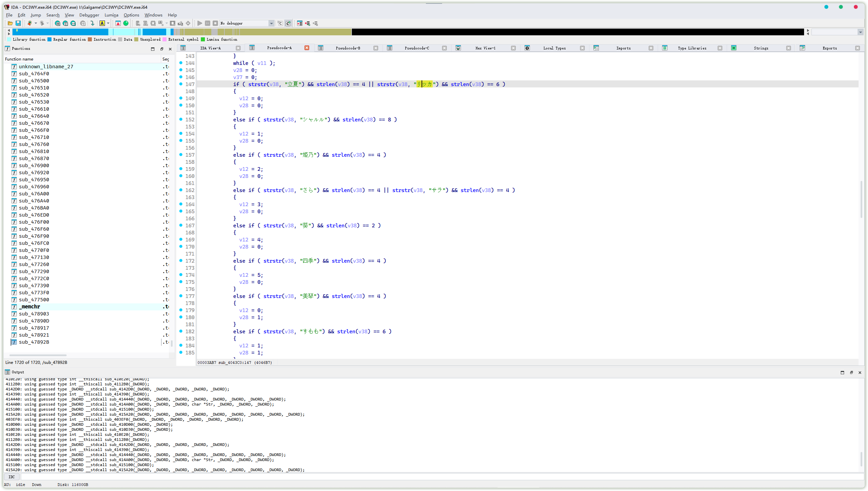The height and width of the screenshot is (491, 868).
Task: Toggle breakpoint dot at line 162
Action: coord(181,190)
